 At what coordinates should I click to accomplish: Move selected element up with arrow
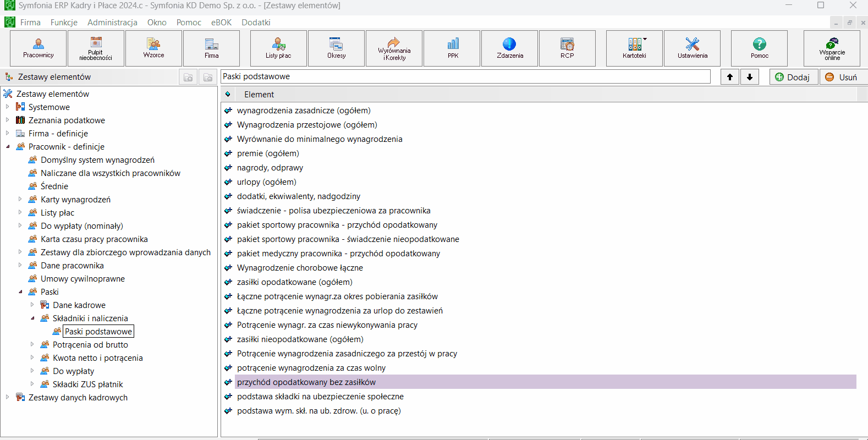730,77
